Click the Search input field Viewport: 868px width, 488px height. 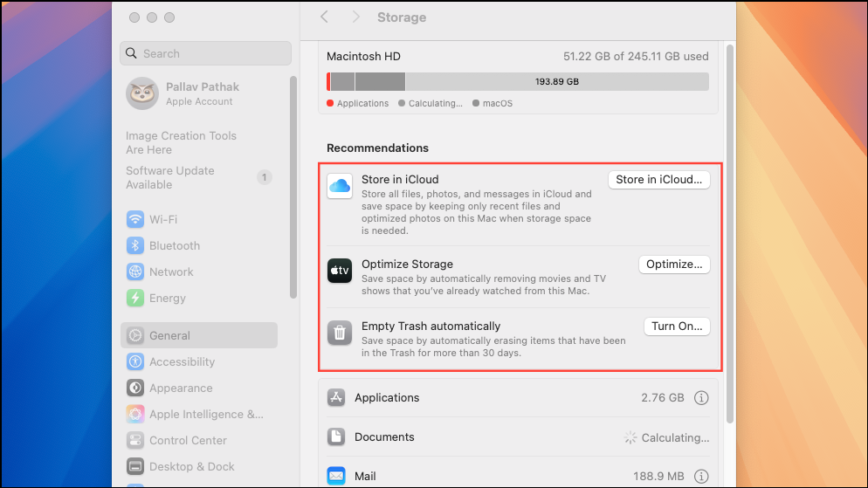click(x=205, y=53)
